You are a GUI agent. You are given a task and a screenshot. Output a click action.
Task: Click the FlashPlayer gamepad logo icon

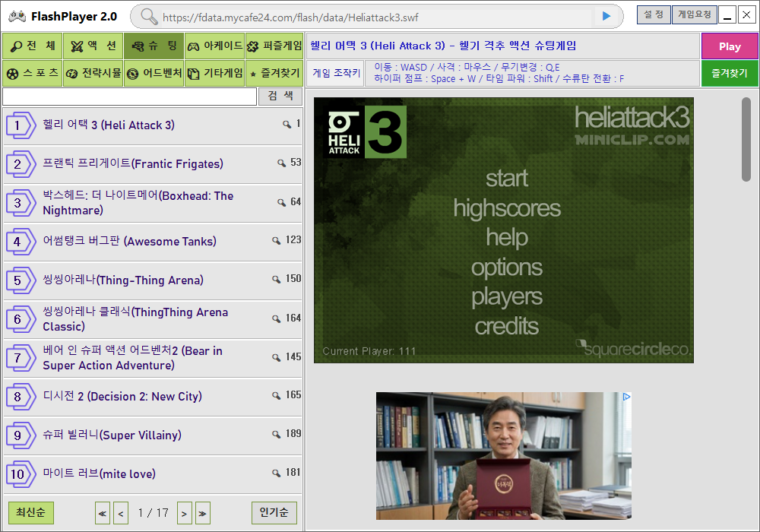pos(17,17)
